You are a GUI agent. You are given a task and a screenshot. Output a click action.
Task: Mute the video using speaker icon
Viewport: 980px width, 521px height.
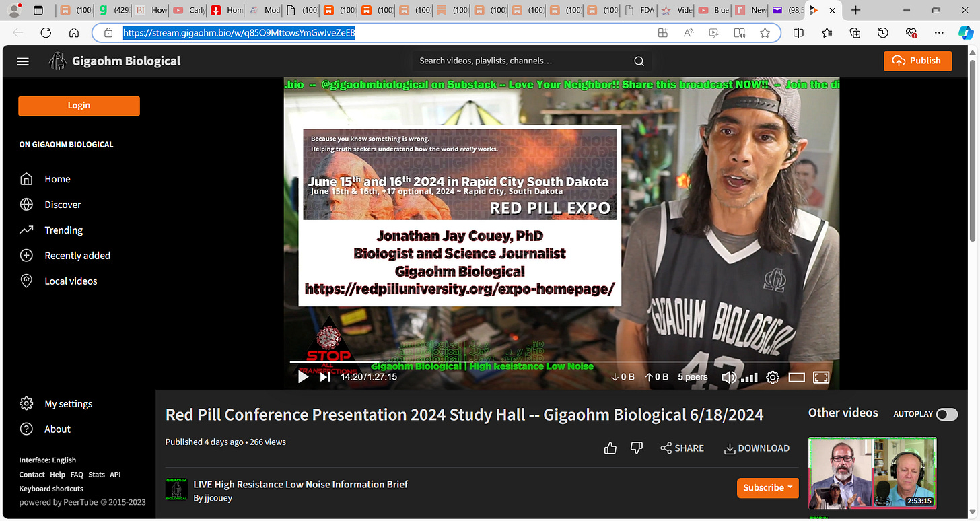coord(728,377)
